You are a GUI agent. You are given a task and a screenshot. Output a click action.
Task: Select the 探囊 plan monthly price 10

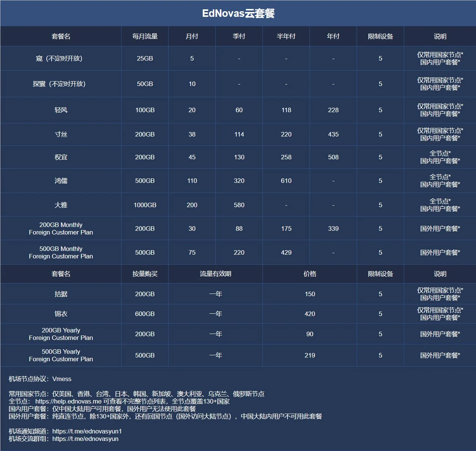pos(192,84)
